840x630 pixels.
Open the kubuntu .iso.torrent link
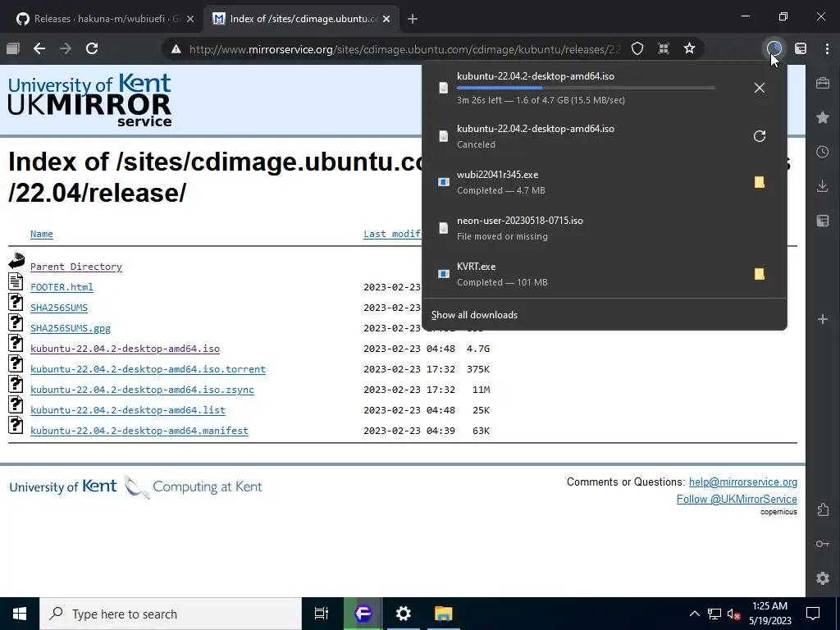148,369
